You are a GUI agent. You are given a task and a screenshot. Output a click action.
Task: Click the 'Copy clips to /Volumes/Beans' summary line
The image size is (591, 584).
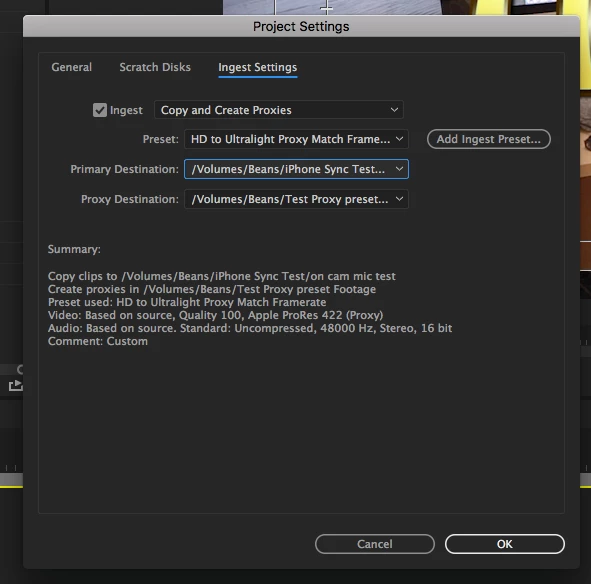click(x=222, y=276)
